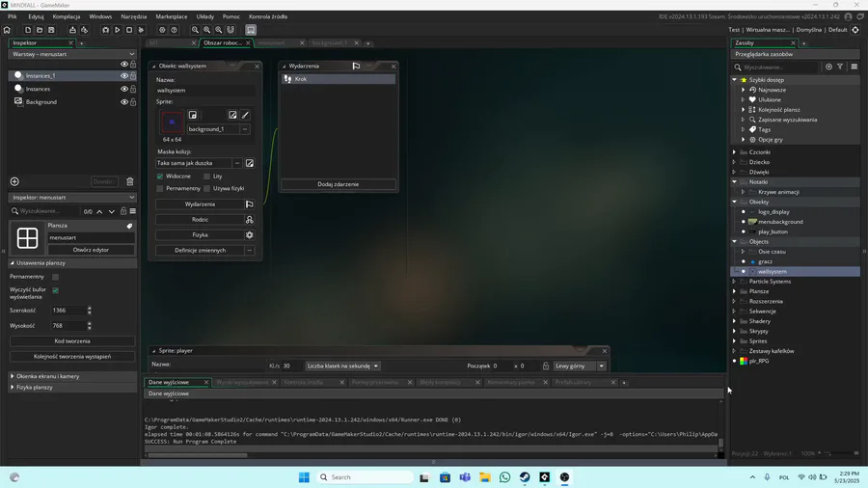Expand Sprites folder in asset browser
The image size is (868, 488).
[x=735, y=341]
